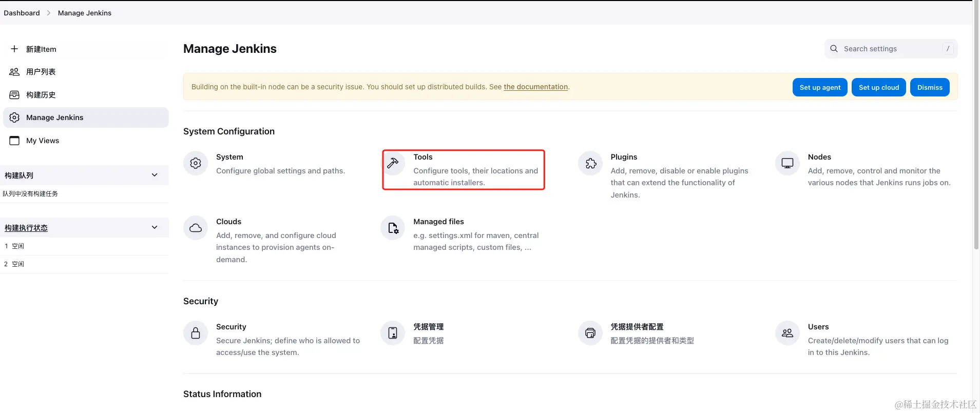Click the Set up agent button

point(820,87)
